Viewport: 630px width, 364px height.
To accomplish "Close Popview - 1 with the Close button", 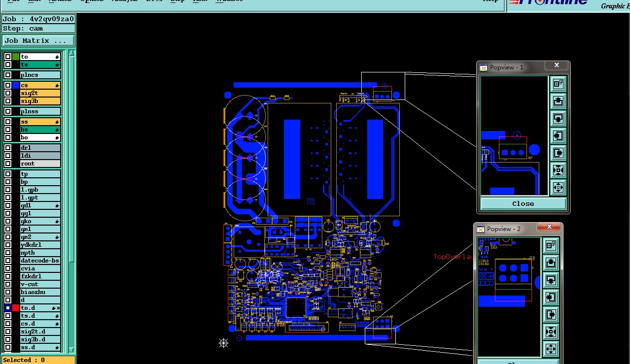I will click(x=523, y=203).
